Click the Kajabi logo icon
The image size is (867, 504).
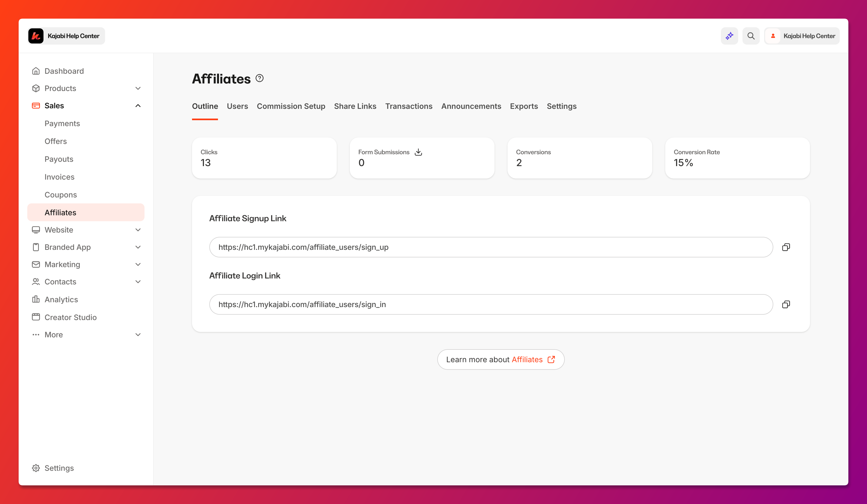[36, 36]
